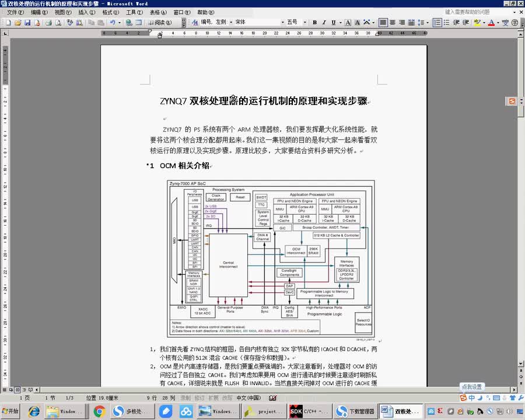Click the enclosed character (字) icon
The height and width of the screenshot is (420, 525).
click(515, 22)
